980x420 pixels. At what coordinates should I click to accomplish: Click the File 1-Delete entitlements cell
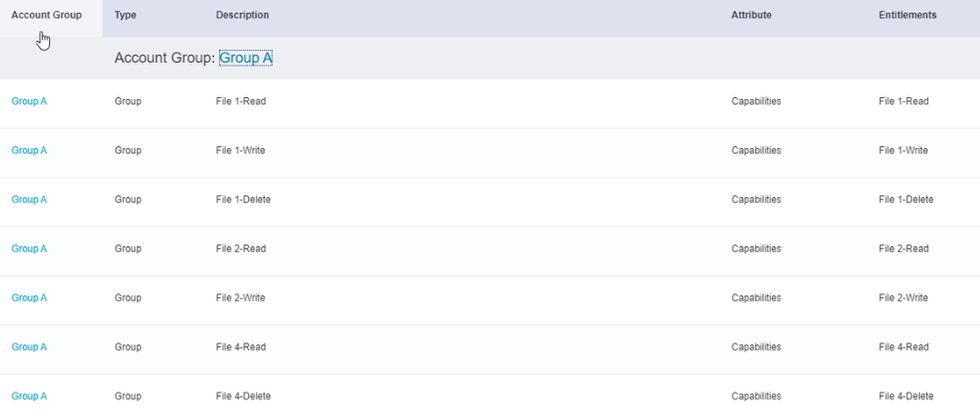[x=905, y=199]
